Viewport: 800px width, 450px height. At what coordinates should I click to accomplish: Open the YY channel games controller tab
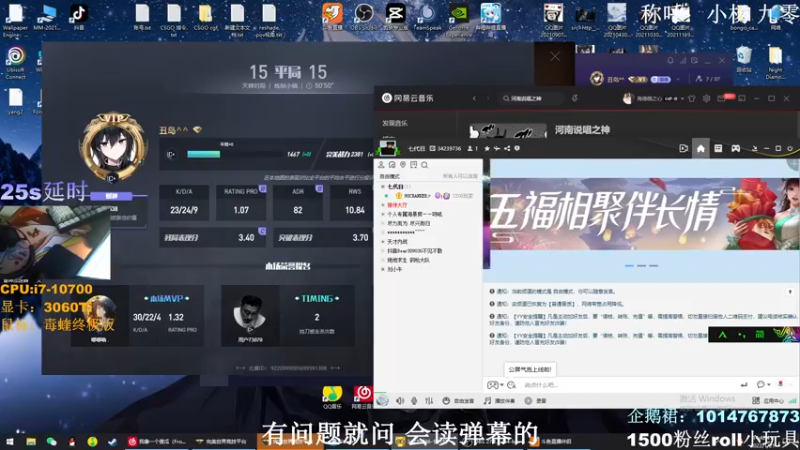point(736,148)
